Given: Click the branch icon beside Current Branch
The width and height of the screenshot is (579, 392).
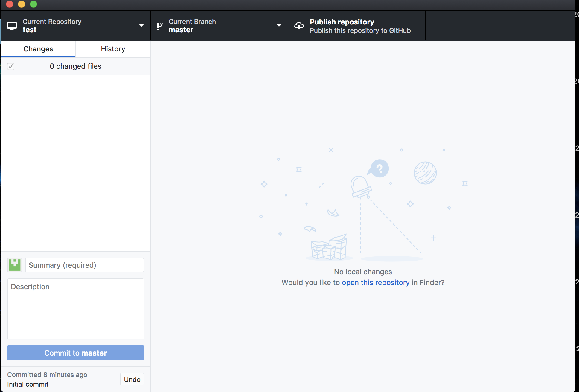Looking at the screenshot, I should 159,25.
